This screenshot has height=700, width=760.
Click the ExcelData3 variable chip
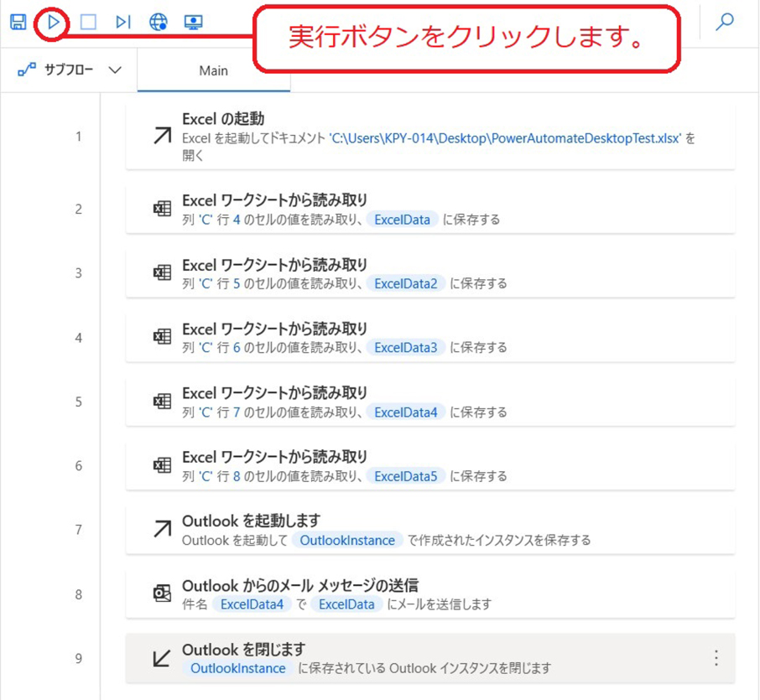point(406,348)
